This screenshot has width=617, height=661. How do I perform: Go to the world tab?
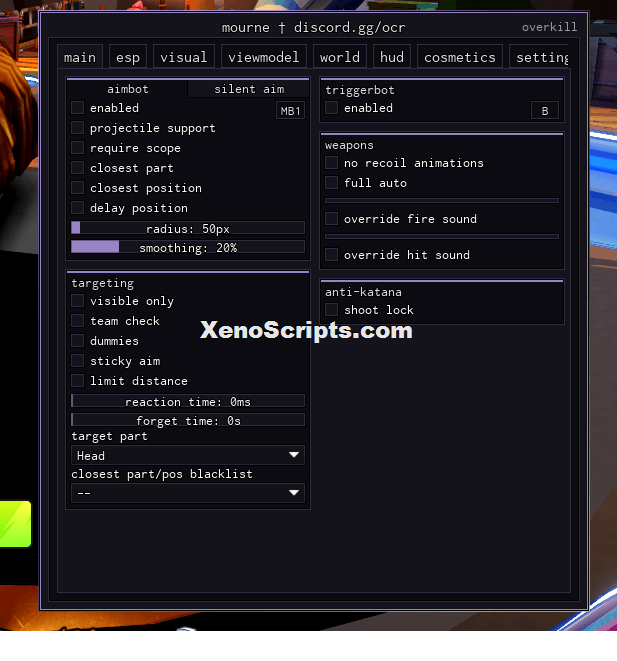pyautogui.click(x=340, y=57)
